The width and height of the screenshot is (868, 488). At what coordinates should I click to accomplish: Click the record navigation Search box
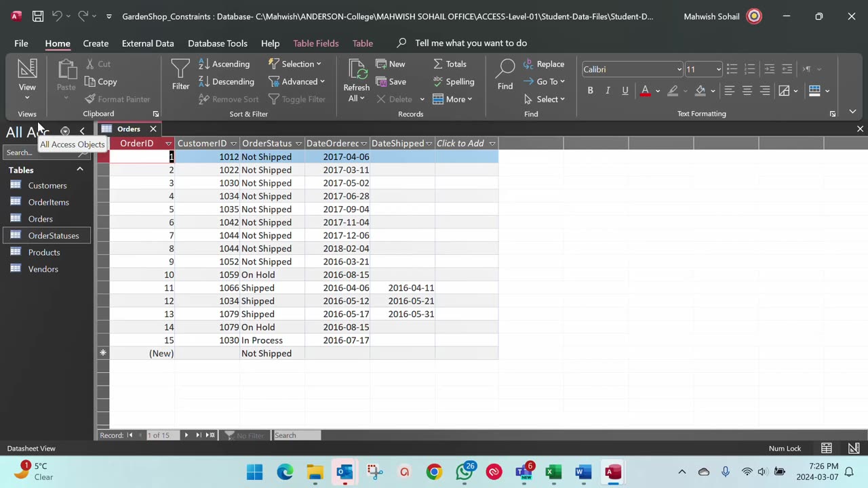[296, 435]
